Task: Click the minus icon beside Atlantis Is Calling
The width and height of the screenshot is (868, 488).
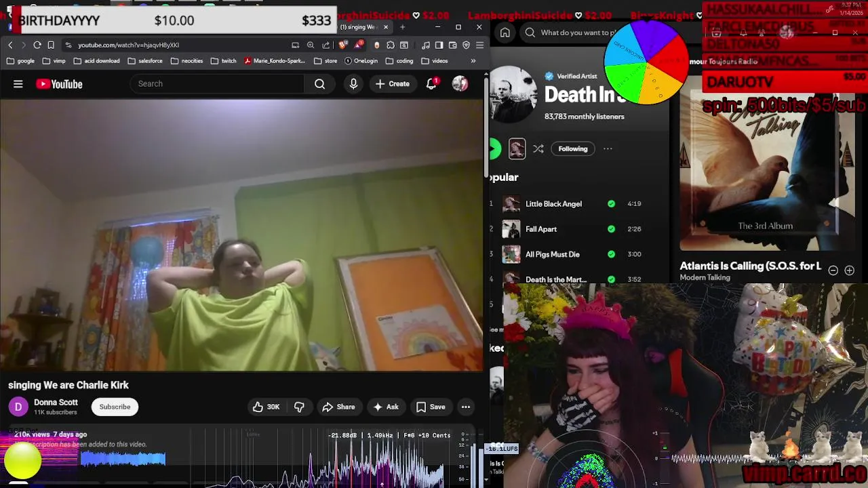Action: [x=833, y=270]
